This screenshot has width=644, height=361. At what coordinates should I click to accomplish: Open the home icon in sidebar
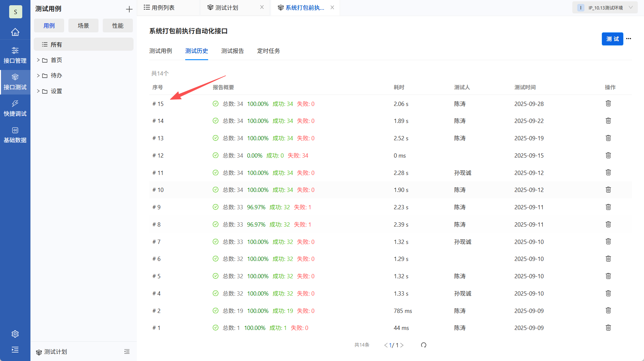coord(15,32)
